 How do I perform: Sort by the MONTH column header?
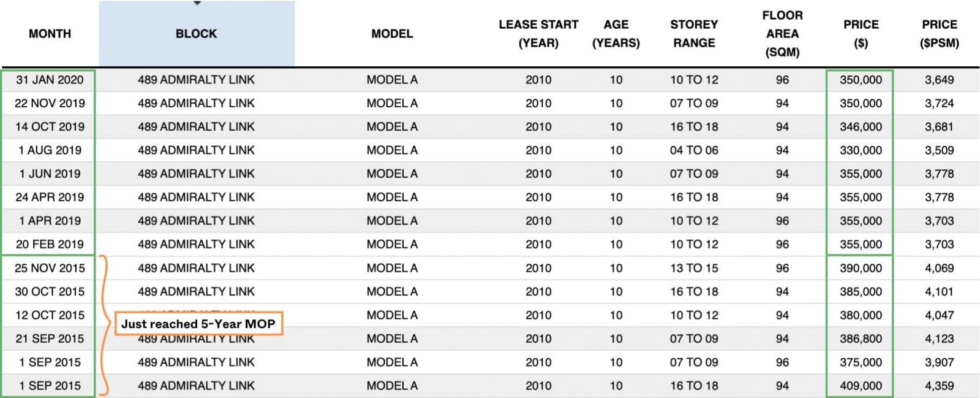50,34
